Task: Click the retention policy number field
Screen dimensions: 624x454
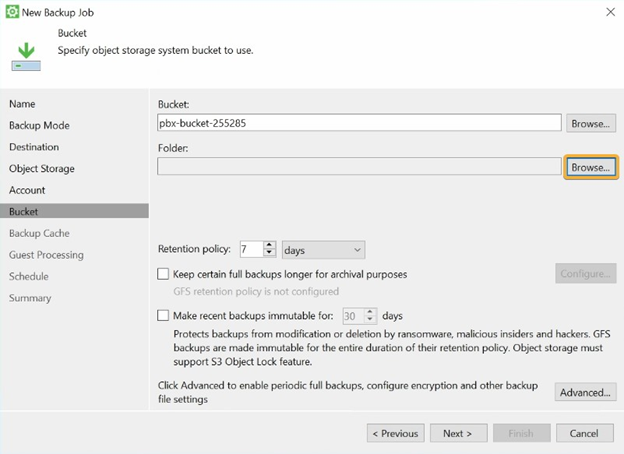Action: [252, 249]
